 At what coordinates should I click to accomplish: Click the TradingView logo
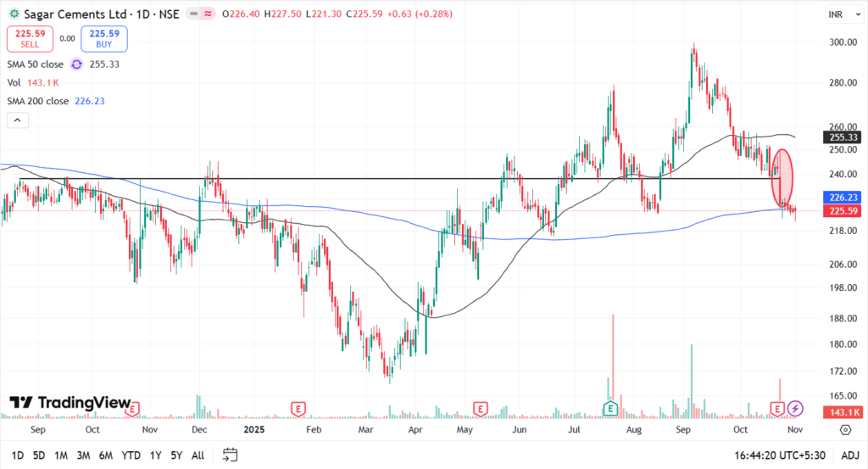(x=70, y=402)
